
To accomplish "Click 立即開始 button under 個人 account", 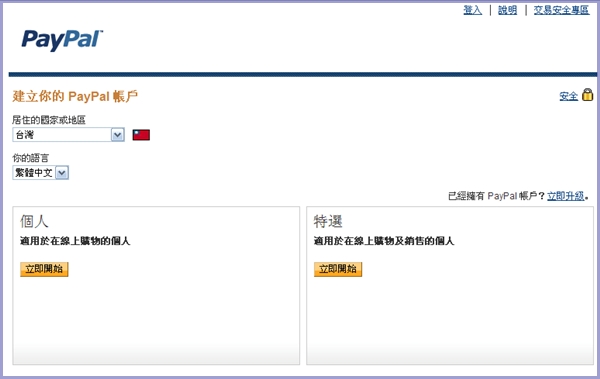I will point(44,269).
